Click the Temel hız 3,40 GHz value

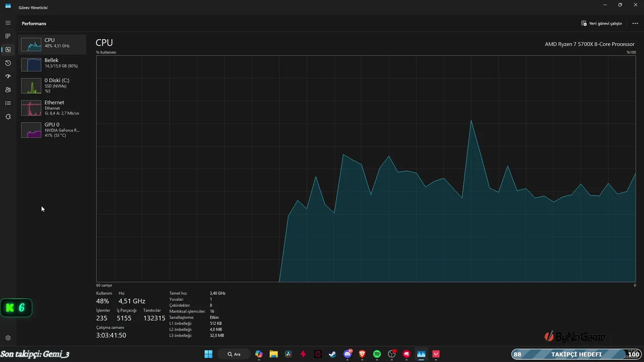217,293
